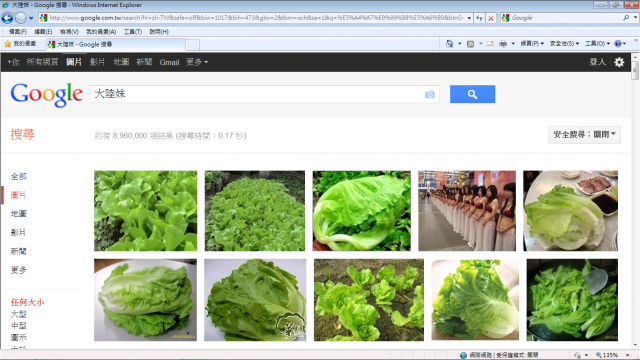This screenshot has height=360, width=640.
Task: Open 安全搜尋：關閉 dropdown
Action: pyautogui.click(x=584, y=135)
